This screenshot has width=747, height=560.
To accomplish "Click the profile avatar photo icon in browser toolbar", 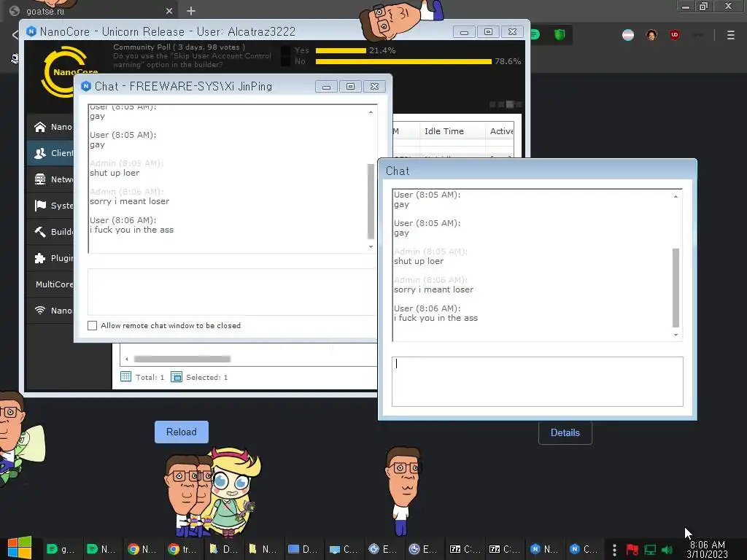I will click(651, 35).
